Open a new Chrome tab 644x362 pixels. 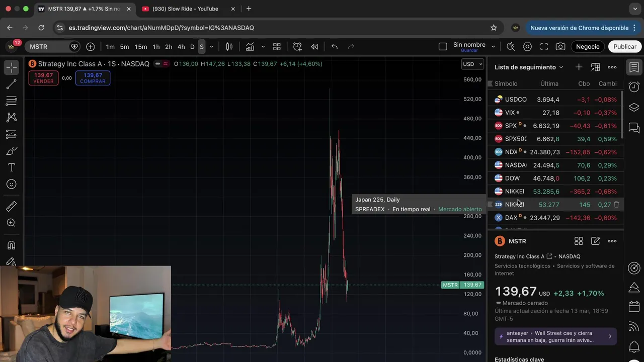(249, 9)
